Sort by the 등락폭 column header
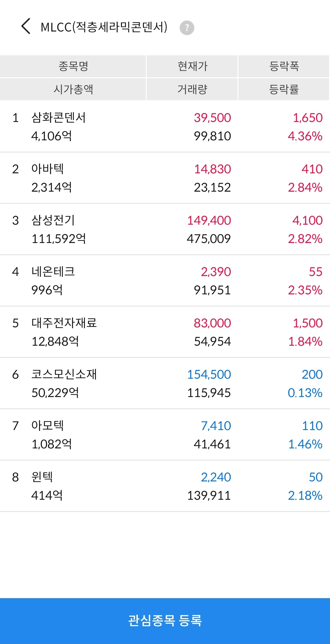 click(x=284, y=66)
